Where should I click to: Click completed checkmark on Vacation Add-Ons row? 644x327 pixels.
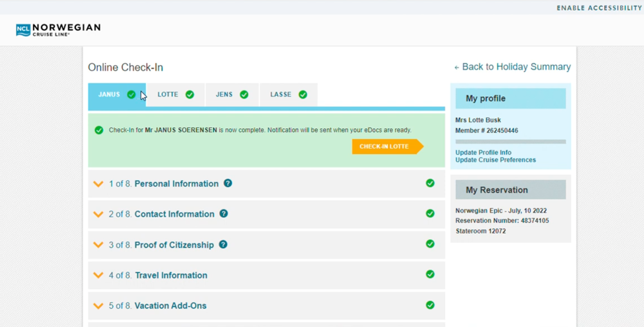430,305
